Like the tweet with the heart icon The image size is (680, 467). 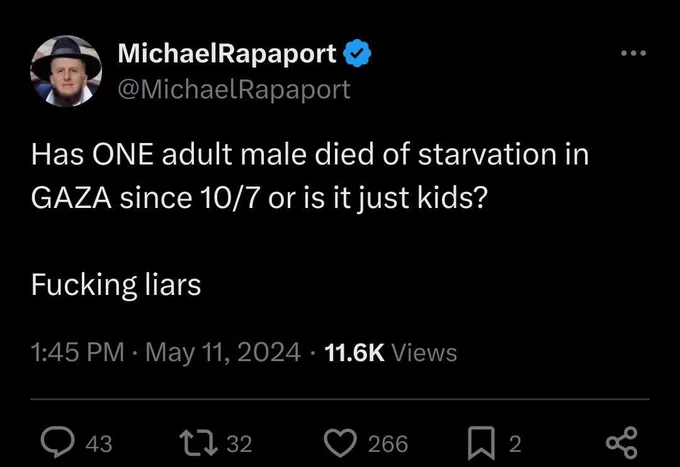[340, 444]
